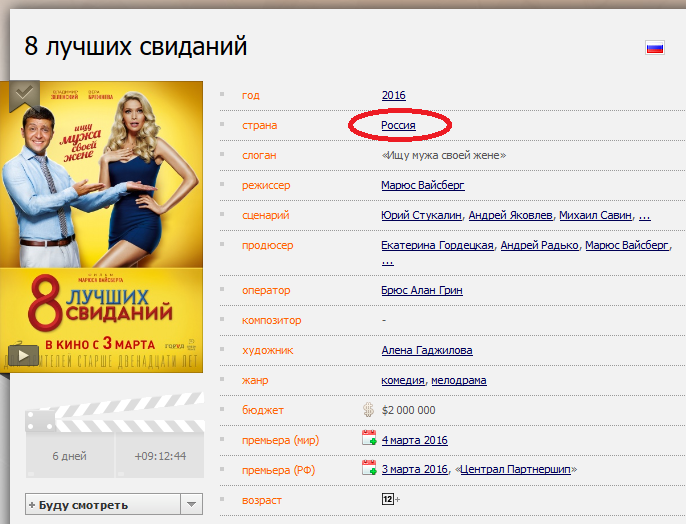Click the slogan «Ищу мужа своей жене»
This screenshot has width=686, height=524.
(444, 155)
